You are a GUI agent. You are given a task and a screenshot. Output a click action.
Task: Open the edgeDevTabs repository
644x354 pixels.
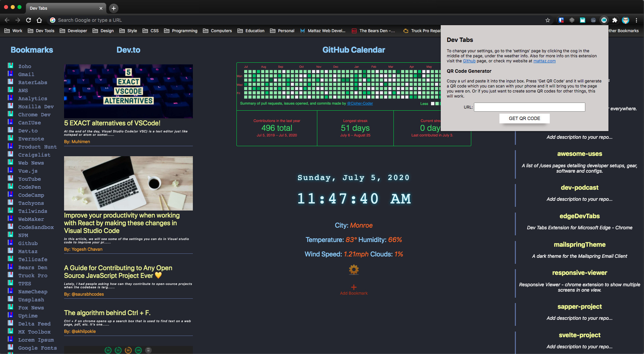pos(580,216)
